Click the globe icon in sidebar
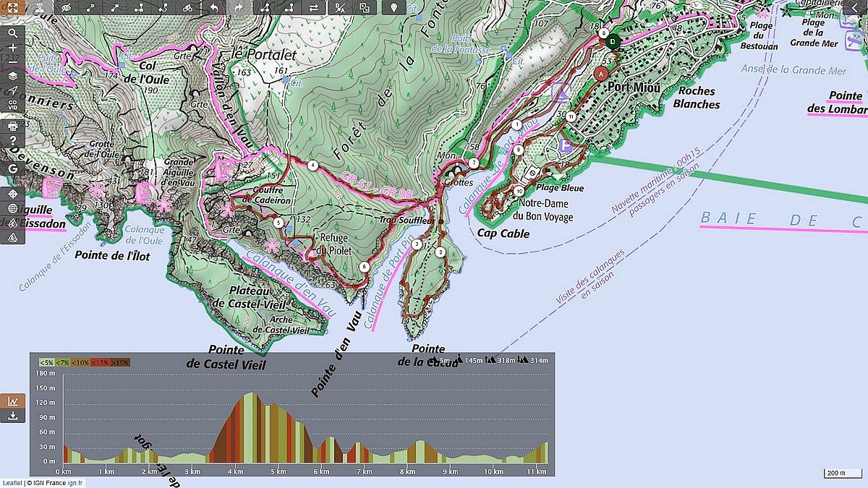 [12, 208]
